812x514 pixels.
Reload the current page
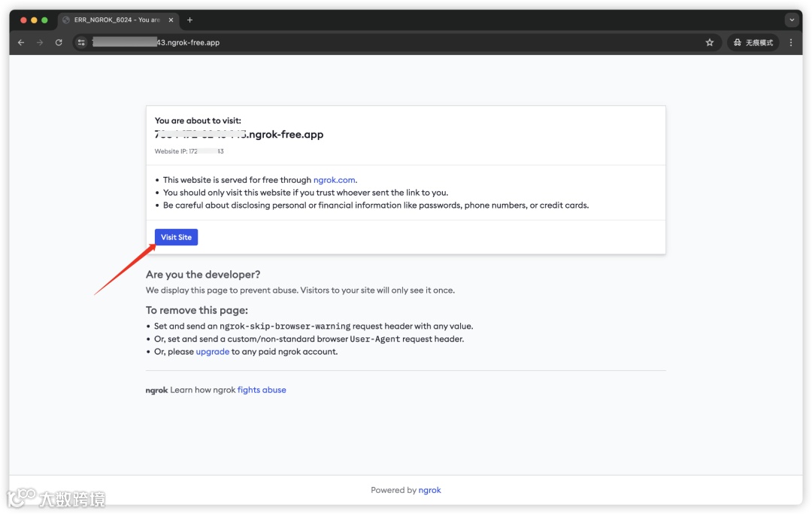click(59, 43)
